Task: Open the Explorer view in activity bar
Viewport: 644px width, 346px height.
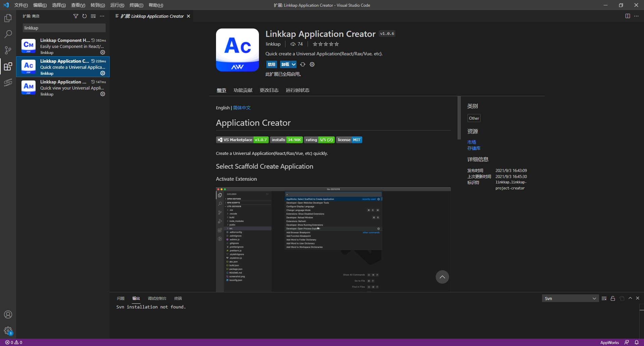Action: pyautogui.click(x=8, y=18)
